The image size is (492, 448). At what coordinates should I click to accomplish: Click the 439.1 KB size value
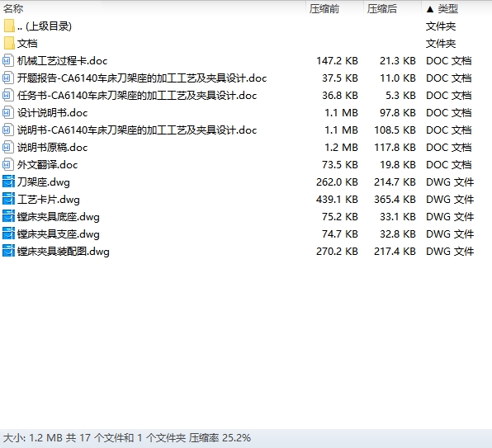coord(337,200)
